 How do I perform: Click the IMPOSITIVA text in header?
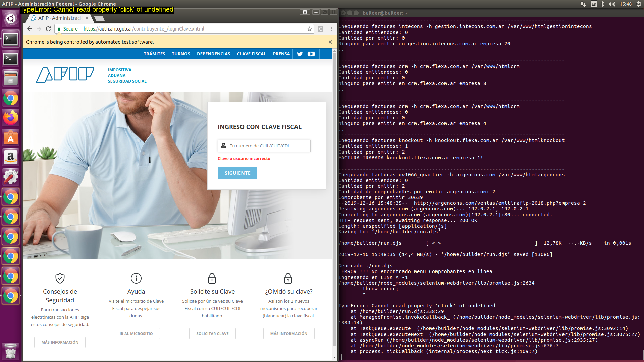point(120,70)
